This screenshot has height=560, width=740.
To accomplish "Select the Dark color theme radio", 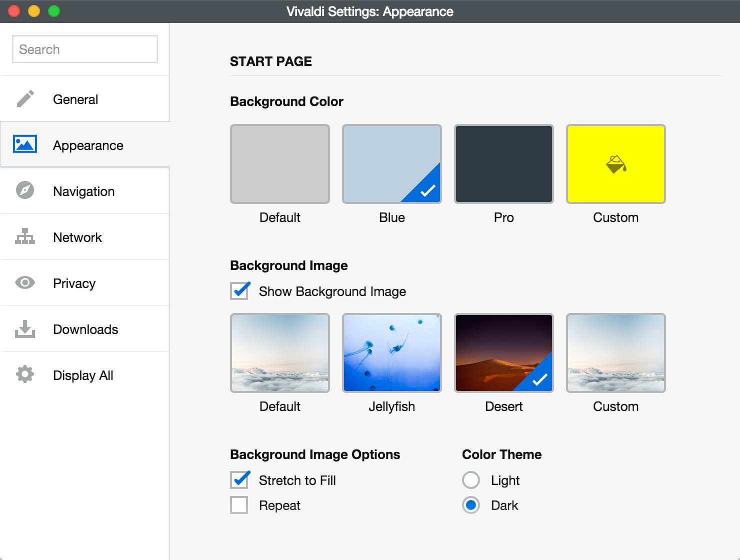I will coord(471,505).
